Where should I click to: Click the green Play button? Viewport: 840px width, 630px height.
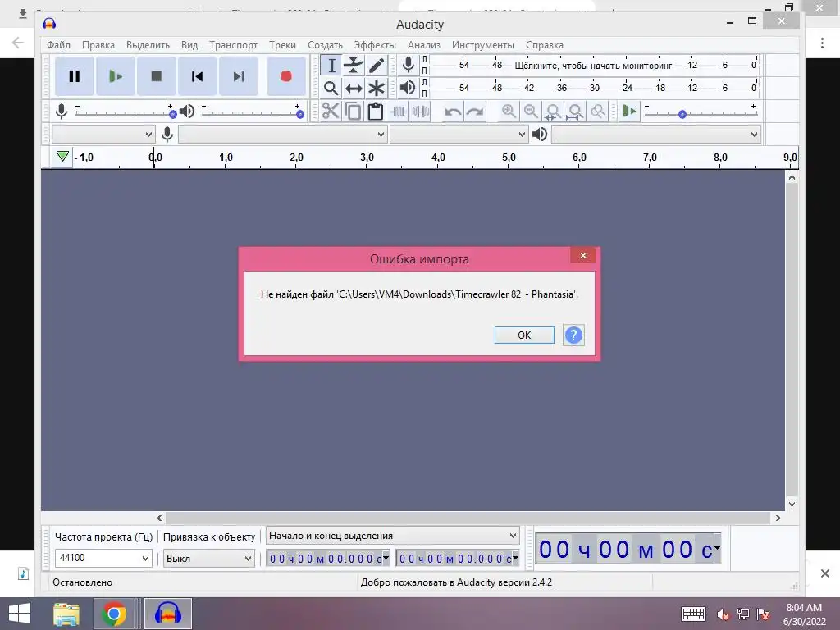click(x=115, y=76)
